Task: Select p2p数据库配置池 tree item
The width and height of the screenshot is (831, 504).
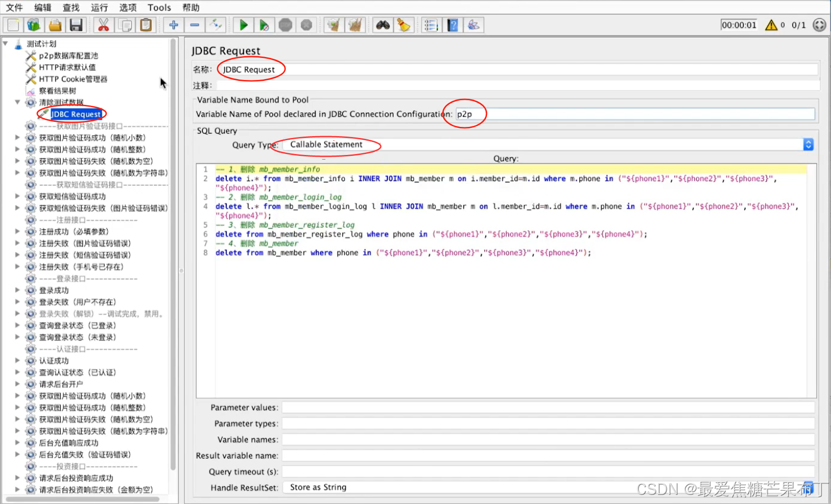Action: (x=68, y=56)
